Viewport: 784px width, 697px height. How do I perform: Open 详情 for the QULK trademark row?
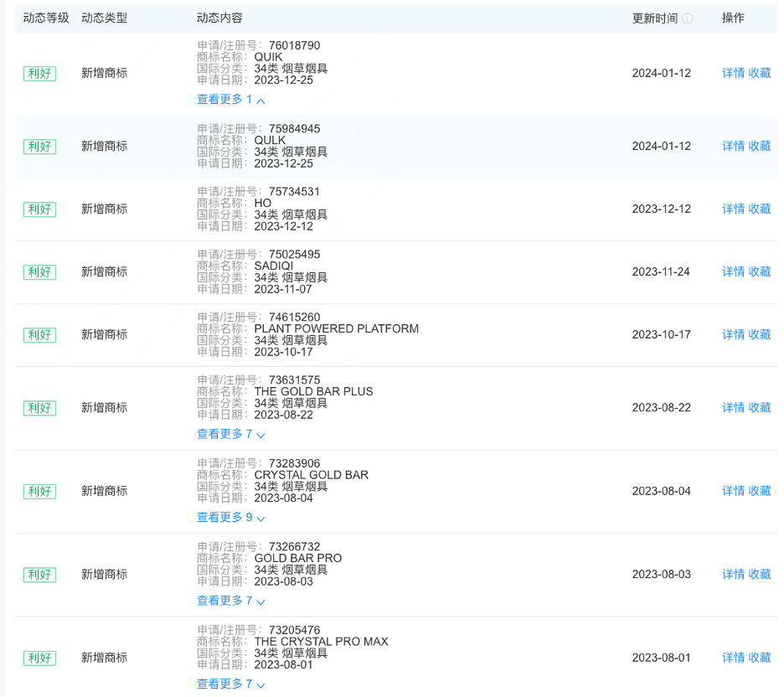click(x=734, y=146)
